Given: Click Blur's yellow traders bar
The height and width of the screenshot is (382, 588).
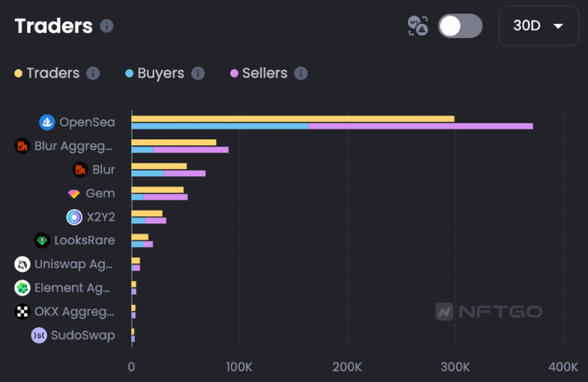Looking at the screenshot, I should pyautogui.click(x=159, y=166).
